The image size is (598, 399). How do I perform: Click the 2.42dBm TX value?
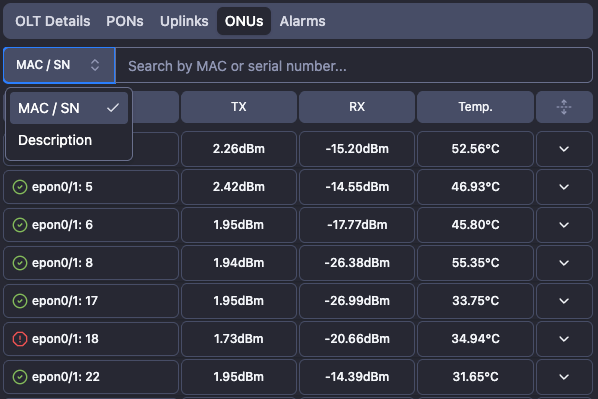click(x=239, y=187)
